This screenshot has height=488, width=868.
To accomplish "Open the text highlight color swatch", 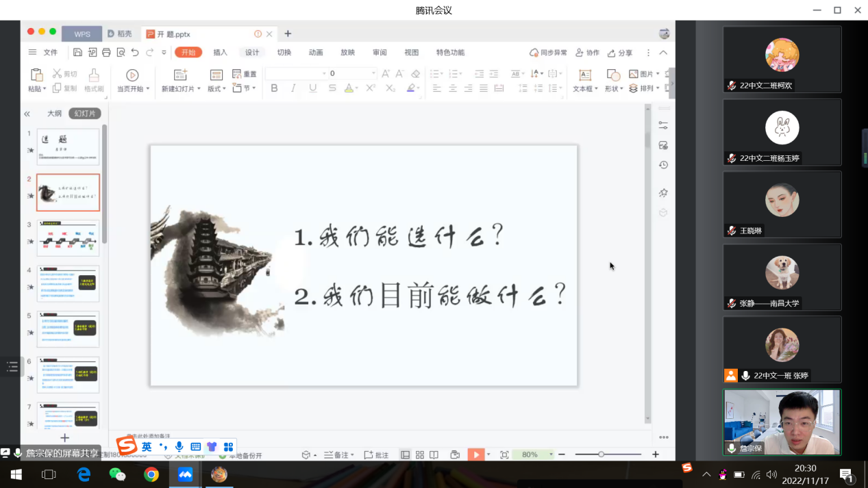I will (x=410, y=88).
